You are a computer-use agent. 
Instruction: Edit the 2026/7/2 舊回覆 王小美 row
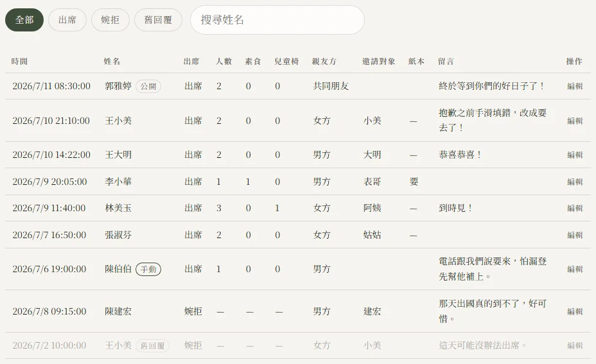pyautogui.click(x=575, y=346)
